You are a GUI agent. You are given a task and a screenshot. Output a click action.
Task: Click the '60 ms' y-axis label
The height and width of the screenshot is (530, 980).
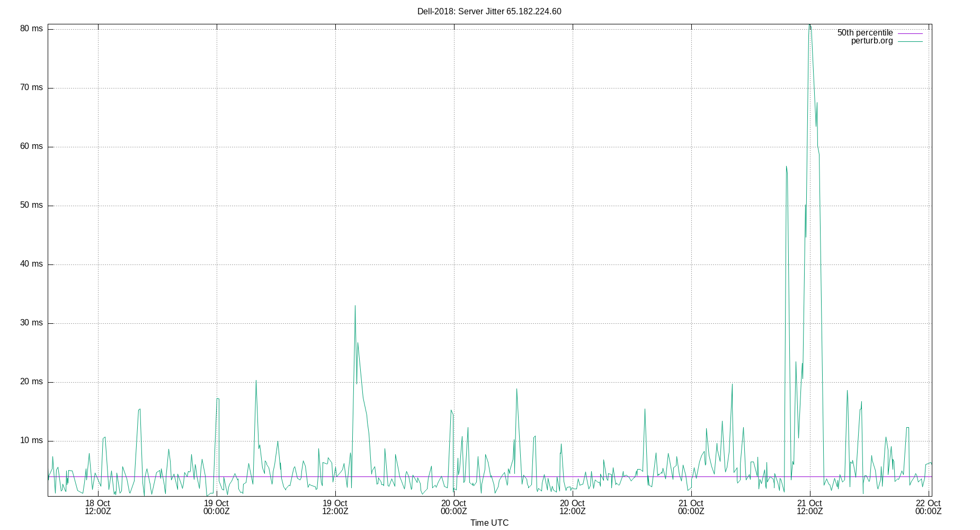(31, 146)
